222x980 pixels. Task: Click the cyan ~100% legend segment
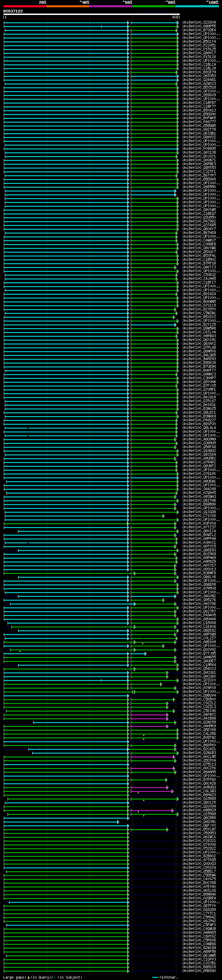(197, 6)
